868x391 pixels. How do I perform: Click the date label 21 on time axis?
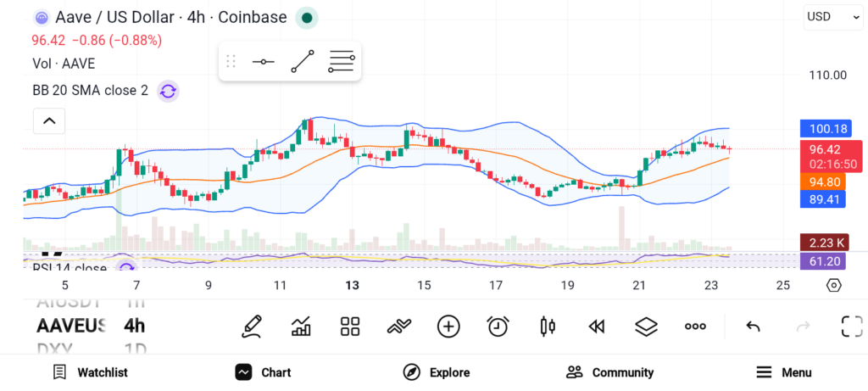639,286
